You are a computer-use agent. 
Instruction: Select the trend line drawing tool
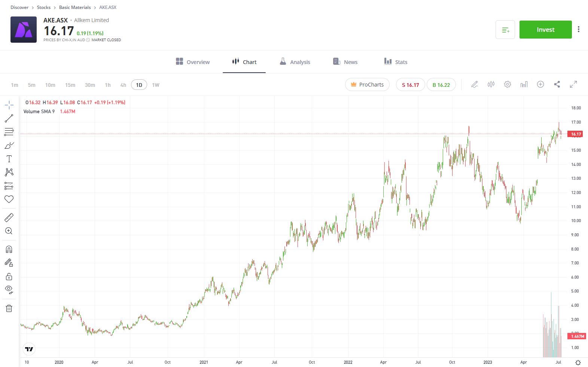click(9, 118)
